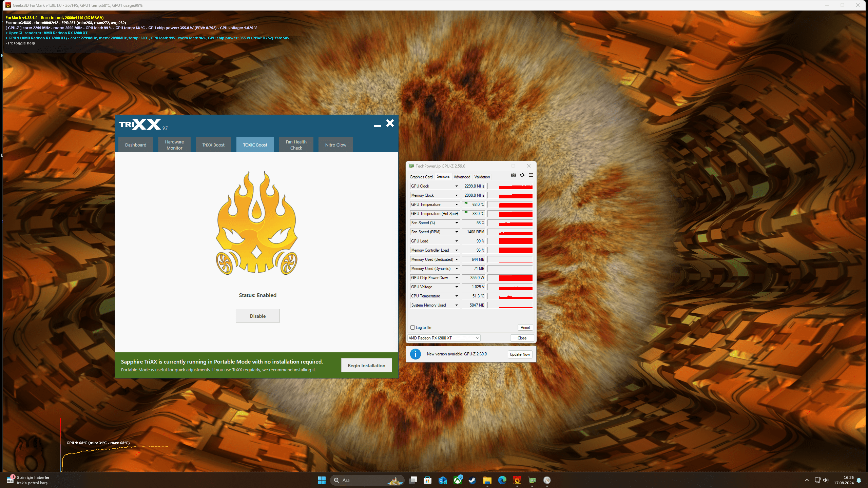Enable Log to file checkbox
Image resolution: width=868 pixels, height=488 pixels.
413,328
